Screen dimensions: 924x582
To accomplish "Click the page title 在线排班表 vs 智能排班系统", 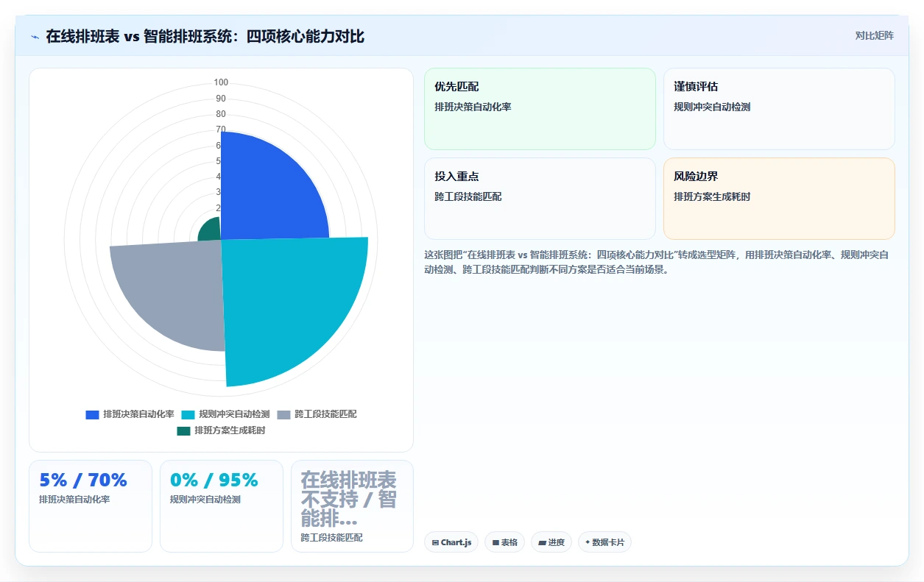I will pyautogui.click(x=205, y=36).
